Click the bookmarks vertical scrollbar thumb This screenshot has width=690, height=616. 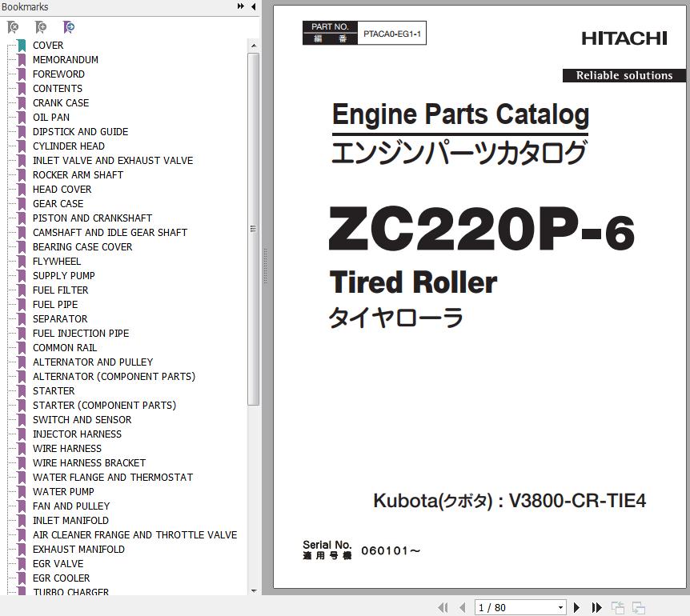254,229
